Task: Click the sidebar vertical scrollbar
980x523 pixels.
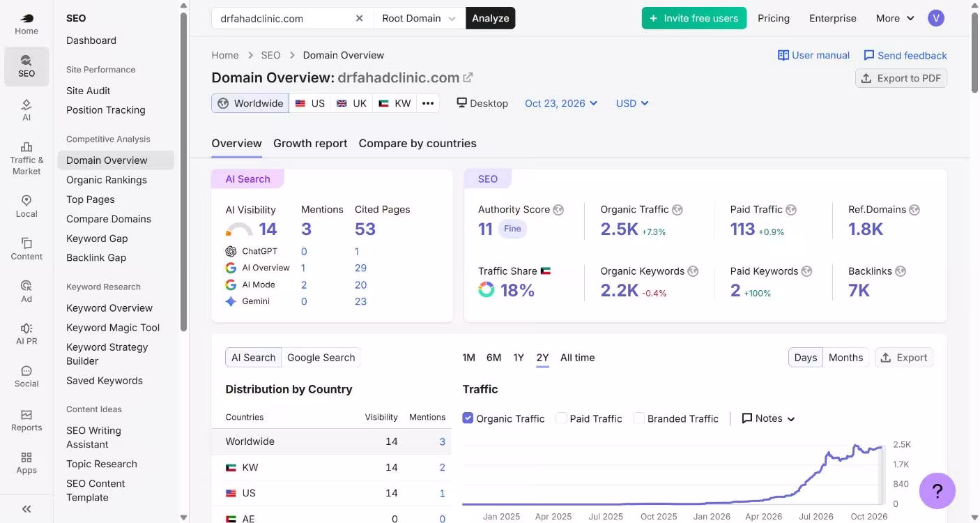Action: [x=183, y=171]
